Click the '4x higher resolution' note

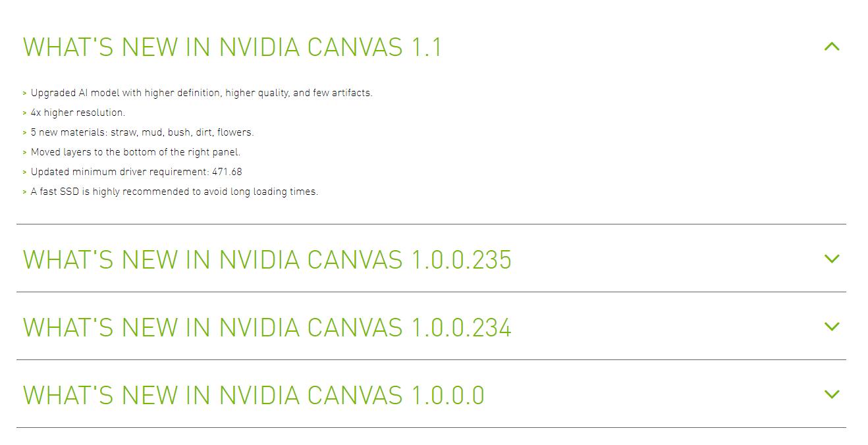tap(78, 113)
